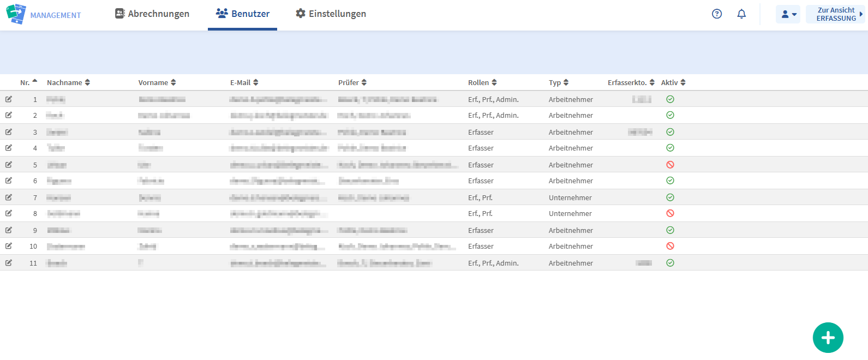Click row number 6 cell

tap(35, 181)
